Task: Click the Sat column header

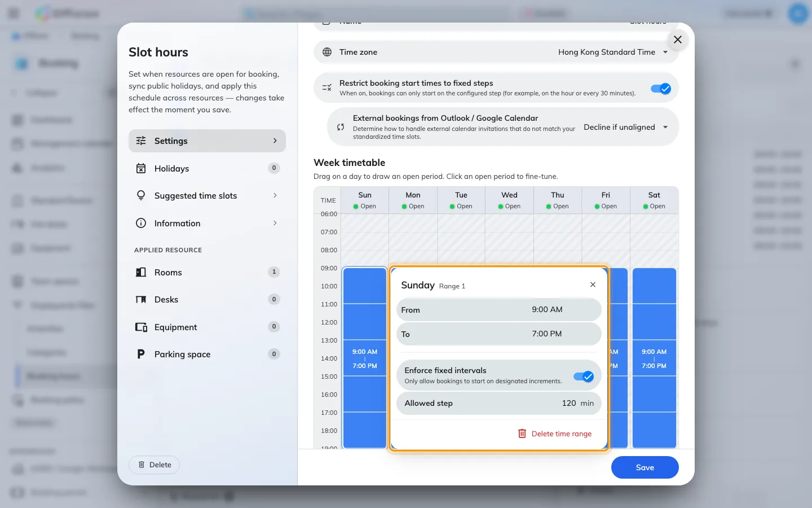Action: 654,200
